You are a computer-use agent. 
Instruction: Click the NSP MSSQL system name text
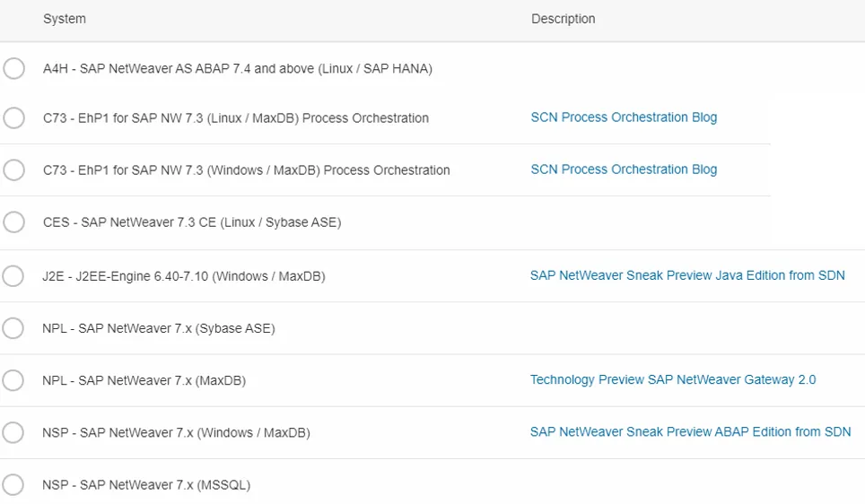point(146,485)
